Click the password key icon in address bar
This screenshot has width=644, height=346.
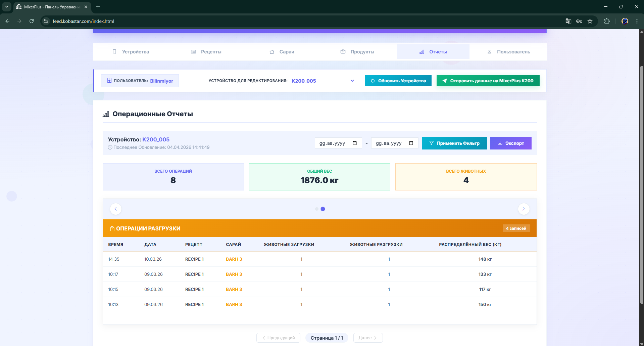[x=579, y=21]
